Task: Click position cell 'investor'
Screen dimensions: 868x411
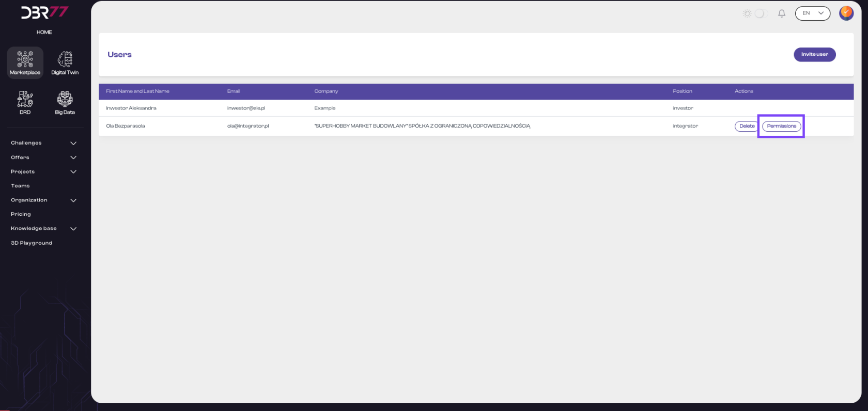Action: click(x=683, y=108)
